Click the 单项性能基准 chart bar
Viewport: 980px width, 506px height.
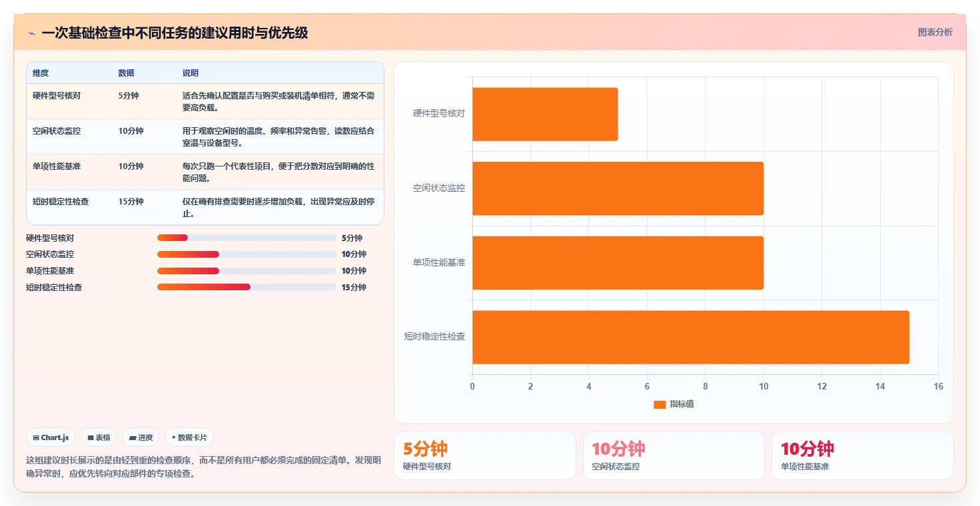point(618,262)
